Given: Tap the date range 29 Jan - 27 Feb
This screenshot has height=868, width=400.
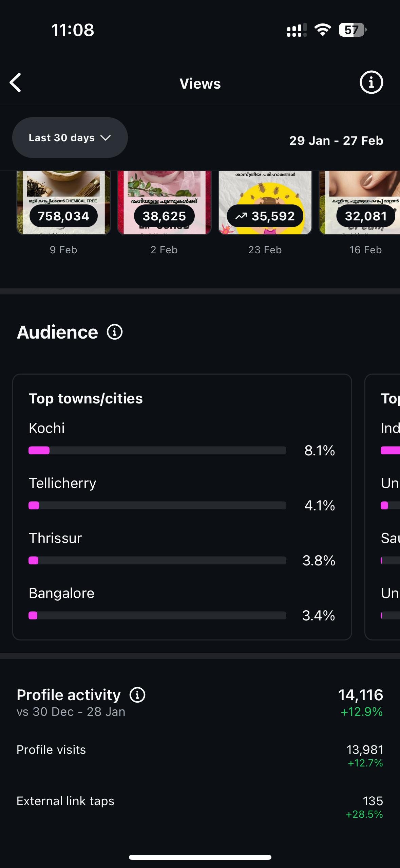Looking at the screenshot, I should (x=336, y=141).
